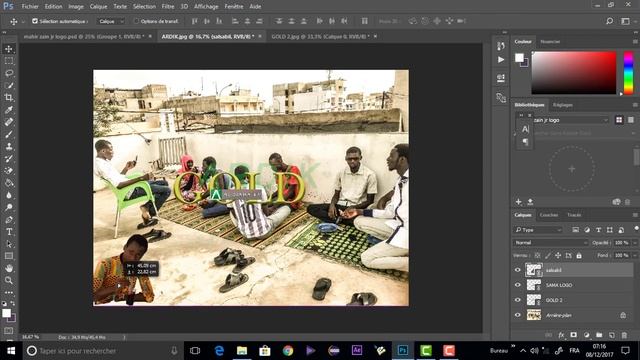
Task: Enable Options de transf. checkbox
Action: 136,21
